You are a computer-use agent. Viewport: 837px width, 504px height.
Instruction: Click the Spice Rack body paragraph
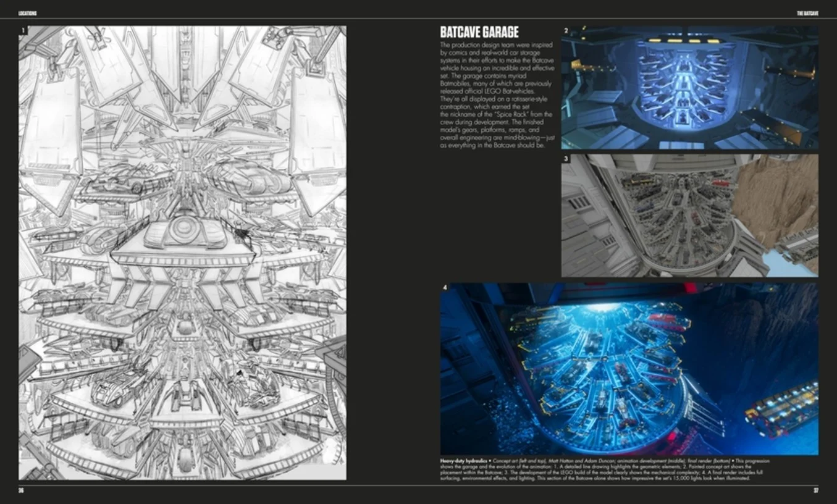[497, 96]
